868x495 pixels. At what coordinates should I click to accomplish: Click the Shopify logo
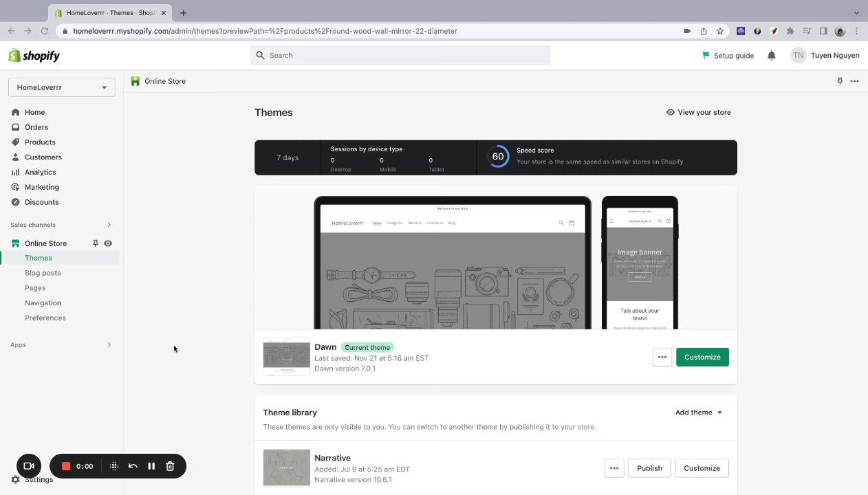tap(34, 56)
